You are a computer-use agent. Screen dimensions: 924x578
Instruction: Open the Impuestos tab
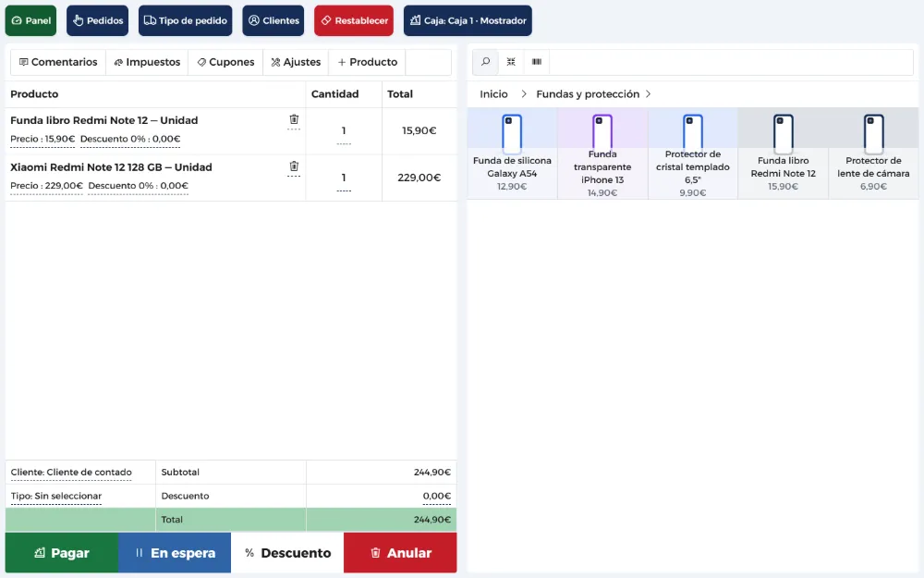(x=147, y=62)
